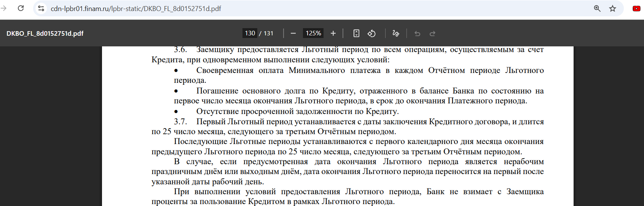Click the total page count 131

click(268, 33)
